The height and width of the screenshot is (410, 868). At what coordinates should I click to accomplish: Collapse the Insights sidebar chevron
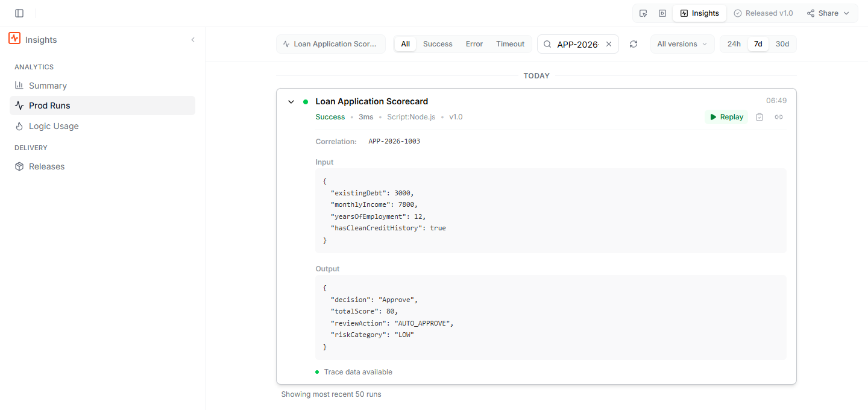(x=193, y=40)
